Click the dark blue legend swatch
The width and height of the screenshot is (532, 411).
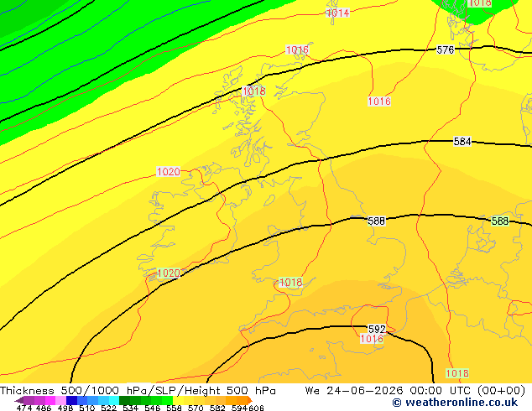(x=71, y=400)
